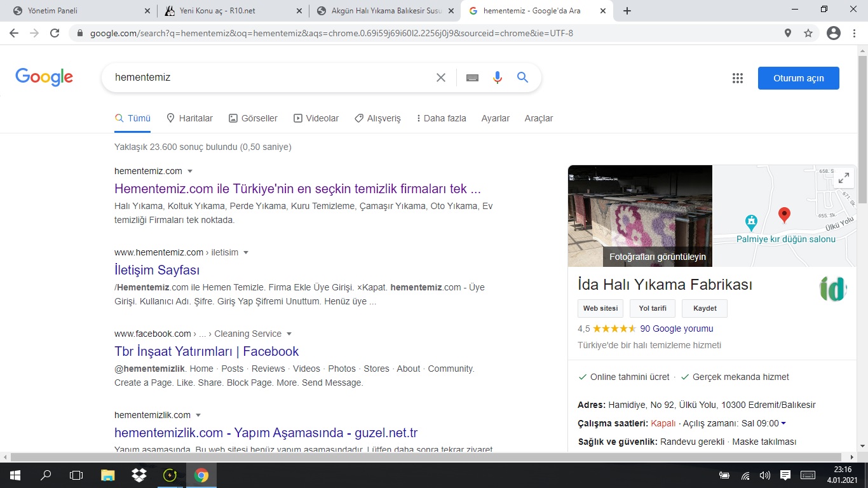Image resolution: width=868 pixels, height=488 pixels.
Task: Open a new browser tab
Action: (x=627, y=11)
